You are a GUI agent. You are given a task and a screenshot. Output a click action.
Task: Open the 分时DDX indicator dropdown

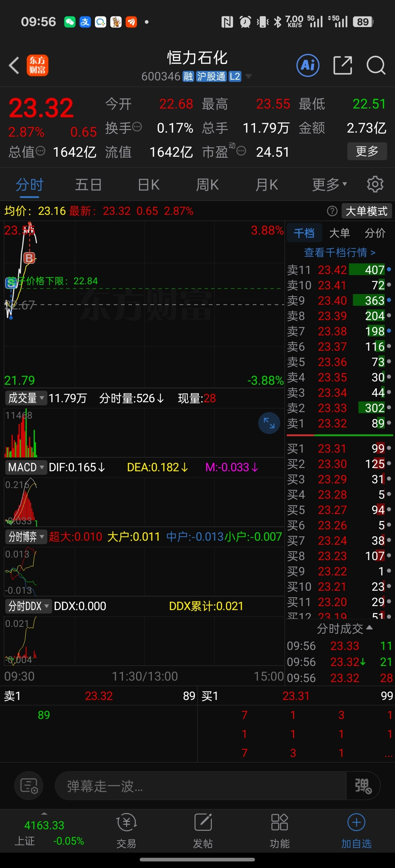[28, 606]
